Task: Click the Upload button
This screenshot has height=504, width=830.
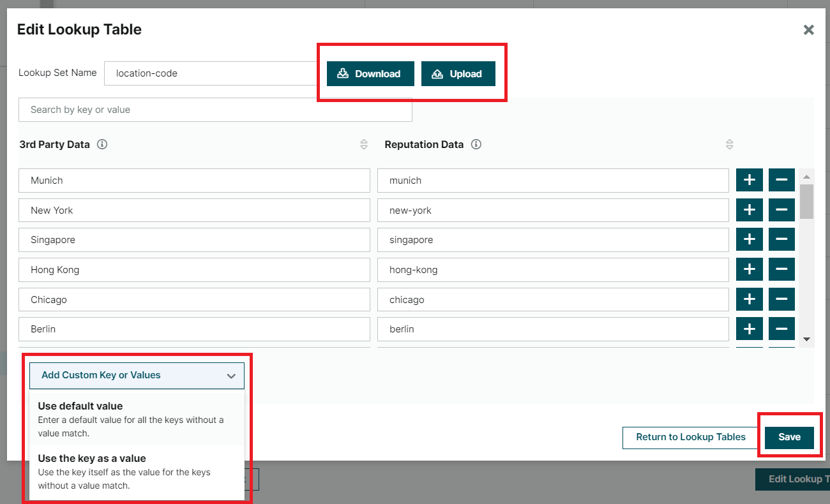Action: pos(458,73)
